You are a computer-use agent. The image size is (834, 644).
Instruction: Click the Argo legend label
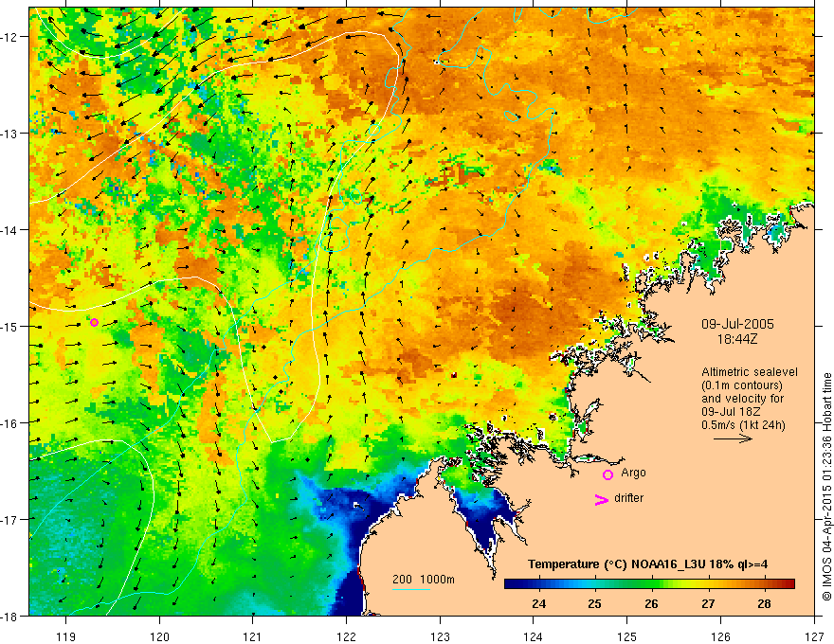pyautogui.click(x=633, y=473)
